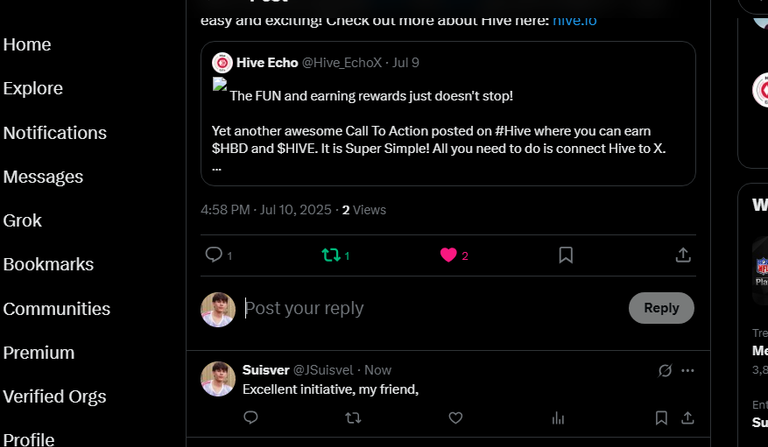Unlike the main post via pink heart
Viewport: 768px width, 447px height.
pos(448,255)
